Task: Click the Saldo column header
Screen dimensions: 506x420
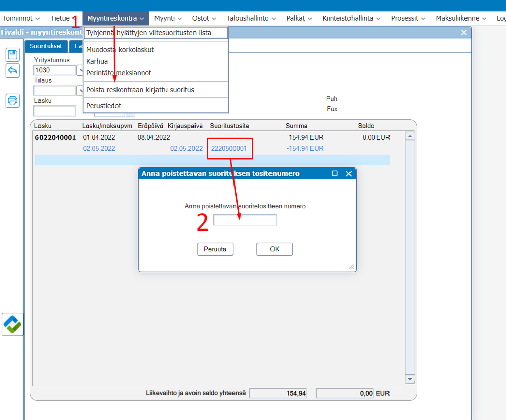Action: click(366, 126)
